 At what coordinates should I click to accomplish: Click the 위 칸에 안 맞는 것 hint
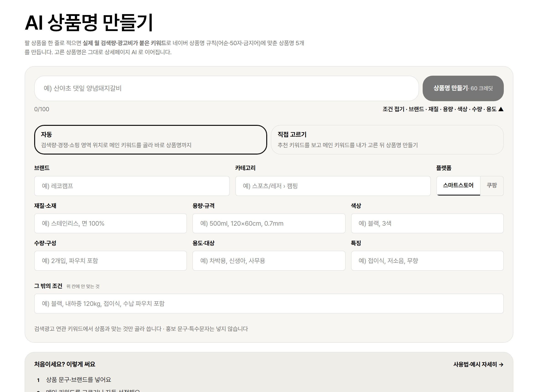coord(83,286)
